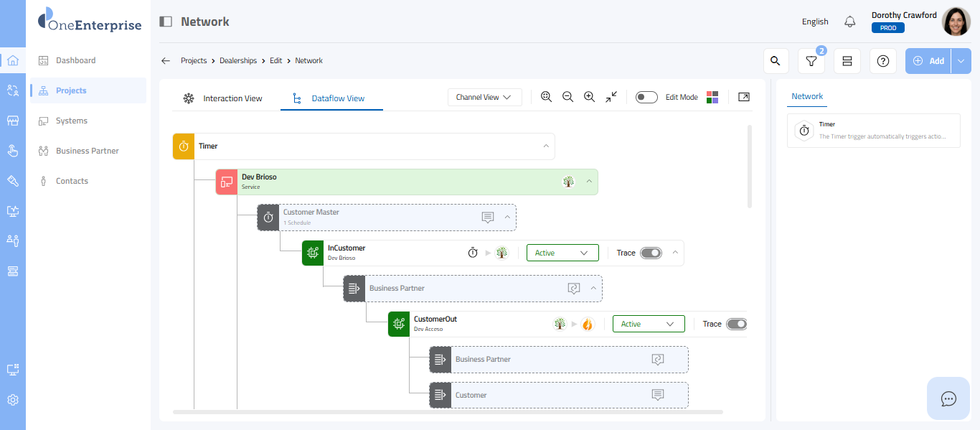Click the search magnifier button

click(775, 61)
